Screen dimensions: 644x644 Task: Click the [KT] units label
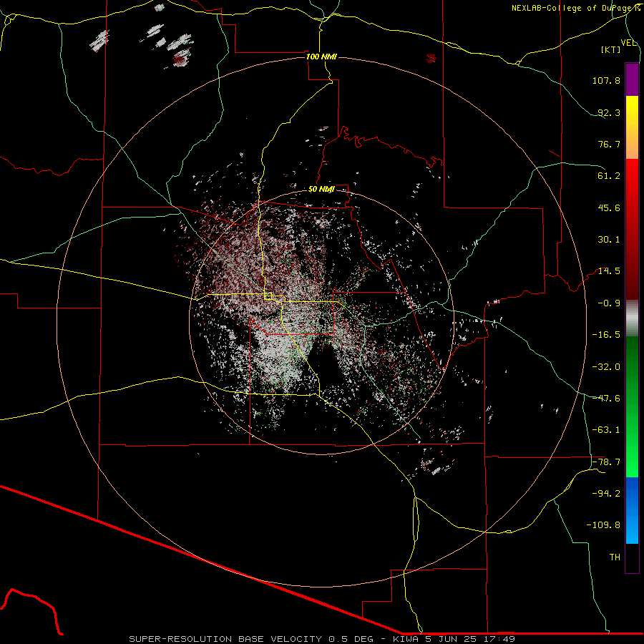[x=611, y=49]
